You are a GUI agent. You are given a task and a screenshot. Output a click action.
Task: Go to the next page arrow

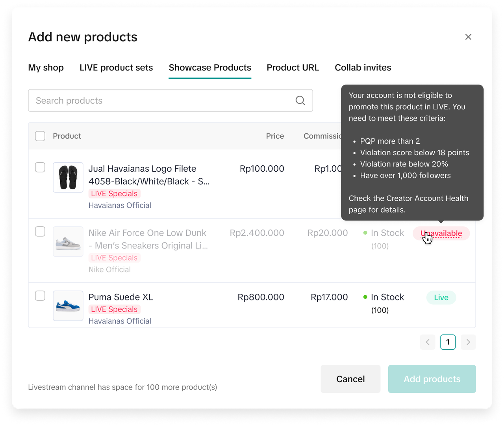(468, 342)
